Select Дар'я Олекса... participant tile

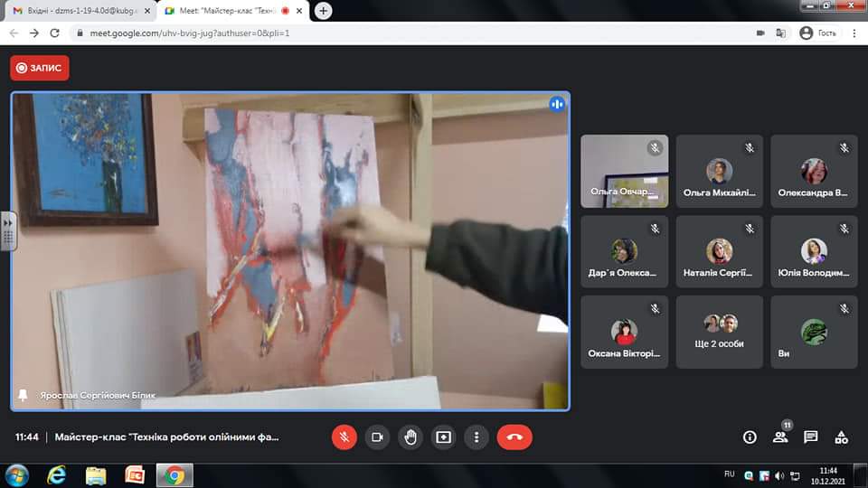tap(625, 251)
